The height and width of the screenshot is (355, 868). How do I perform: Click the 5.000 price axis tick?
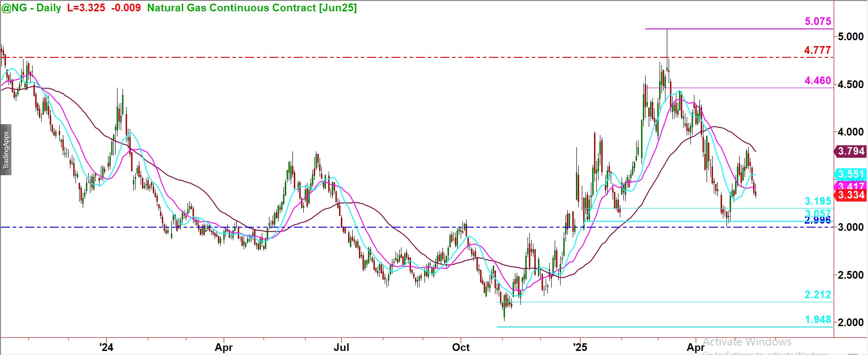coord(850,37)
